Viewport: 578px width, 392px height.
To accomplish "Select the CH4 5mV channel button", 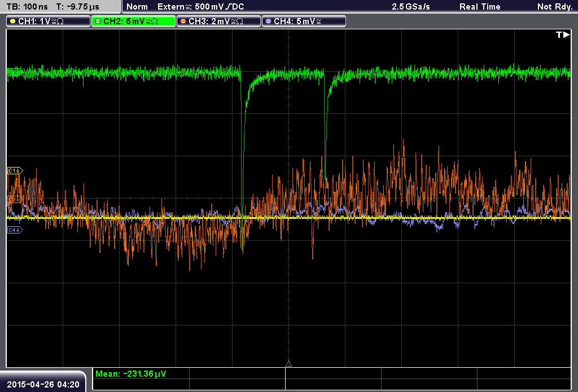I will 304,21.
